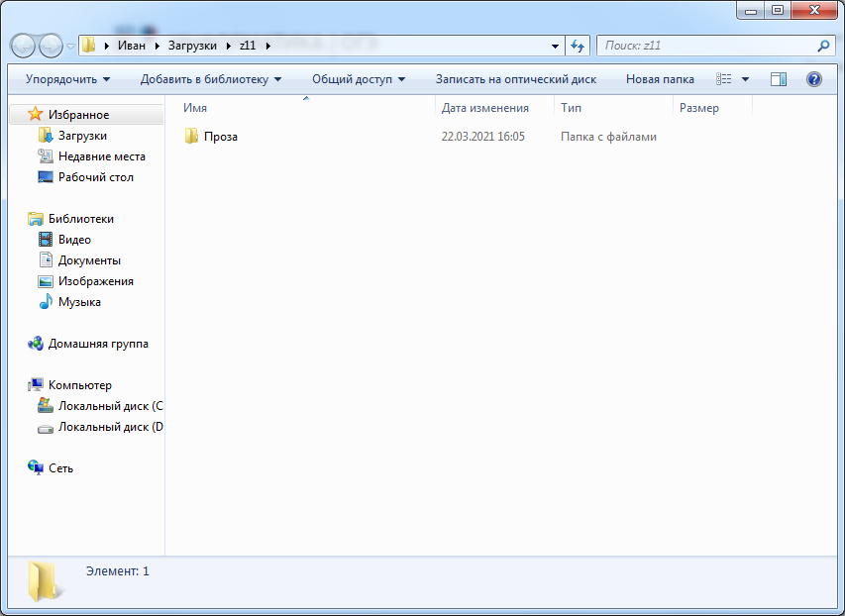
Task: Open the Музыка library
Action: click(x=79, y=302)
